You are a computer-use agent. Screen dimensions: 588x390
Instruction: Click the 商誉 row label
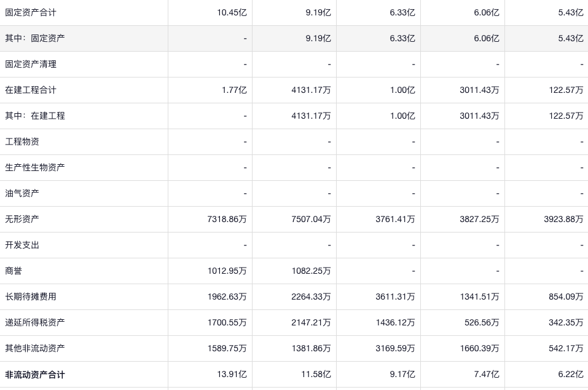[x=14, y=271]
